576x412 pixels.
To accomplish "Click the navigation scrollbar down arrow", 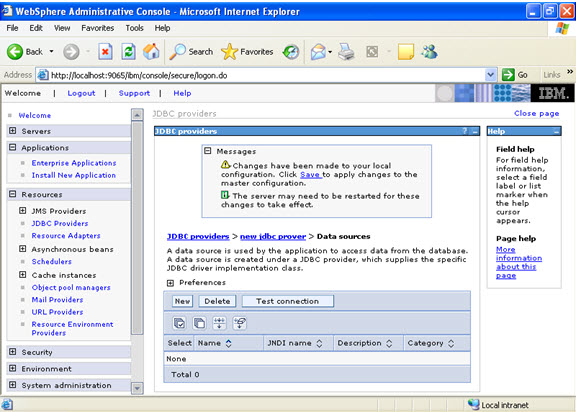I will pyautogui.click(x=137, y=388).
